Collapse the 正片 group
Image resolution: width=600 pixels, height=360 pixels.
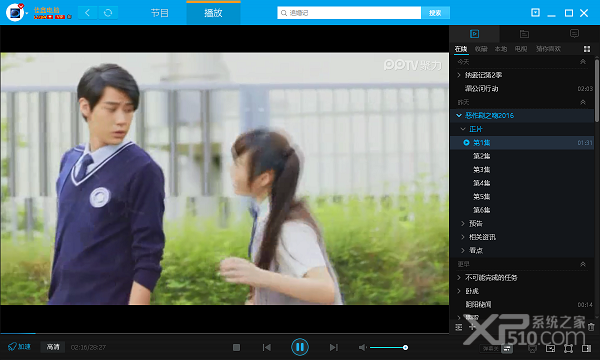463,129
